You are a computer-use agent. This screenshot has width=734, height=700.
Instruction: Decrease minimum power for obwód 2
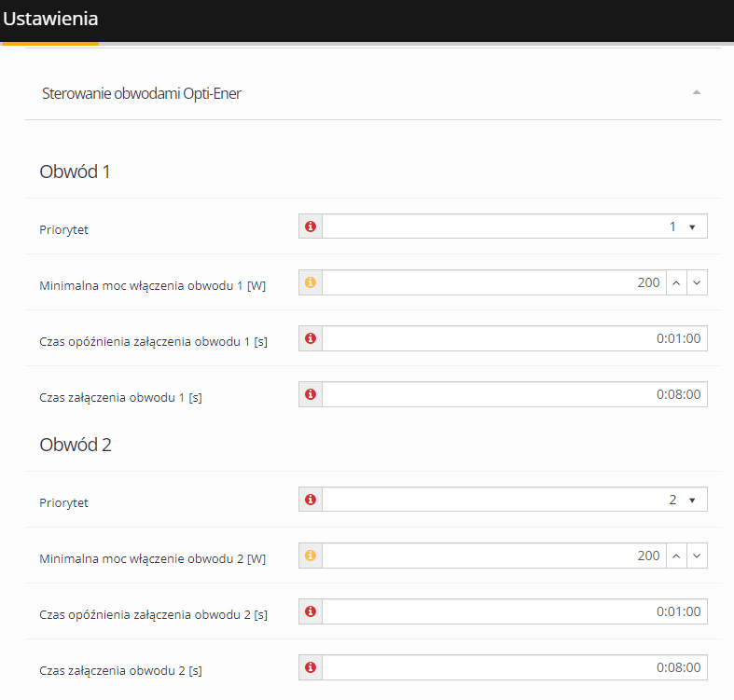697,556
